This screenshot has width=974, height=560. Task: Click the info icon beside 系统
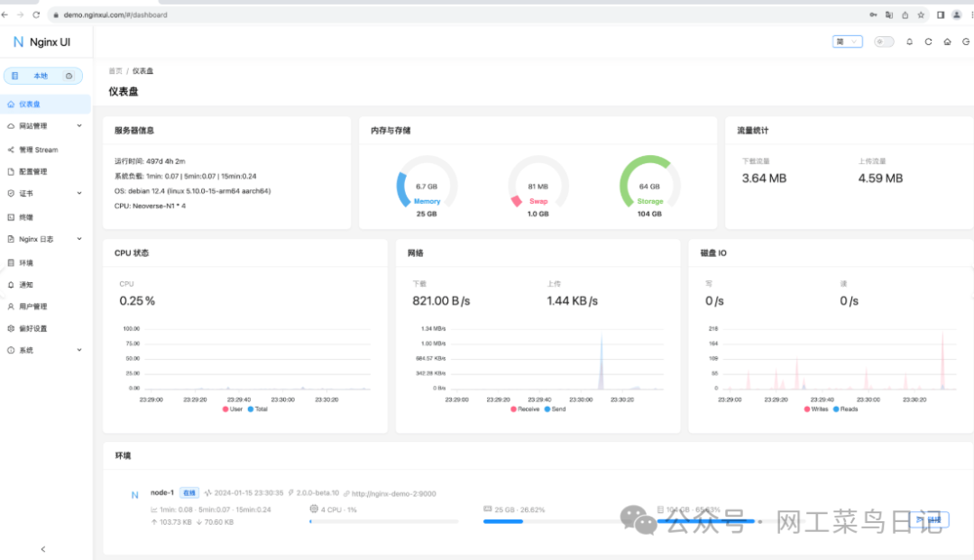click(11, 350)
